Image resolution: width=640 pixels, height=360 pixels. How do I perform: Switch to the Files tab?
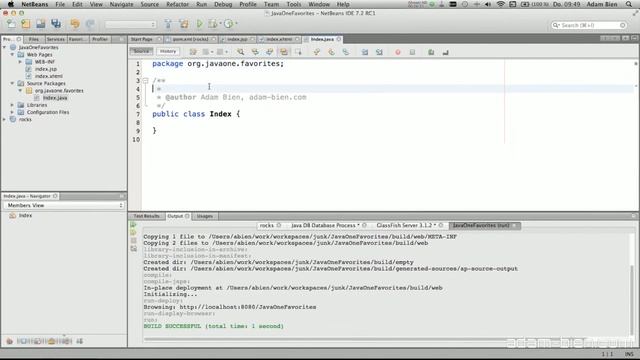click(33, 39)
